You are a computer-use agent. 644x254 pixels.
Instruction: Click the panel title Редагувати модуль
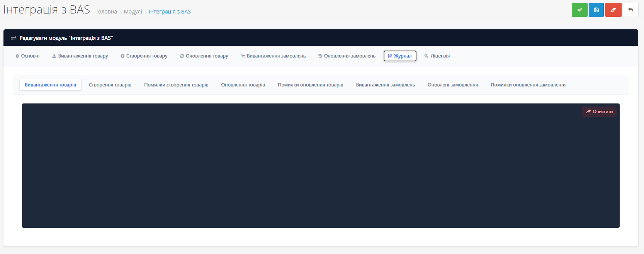[66, 38]
